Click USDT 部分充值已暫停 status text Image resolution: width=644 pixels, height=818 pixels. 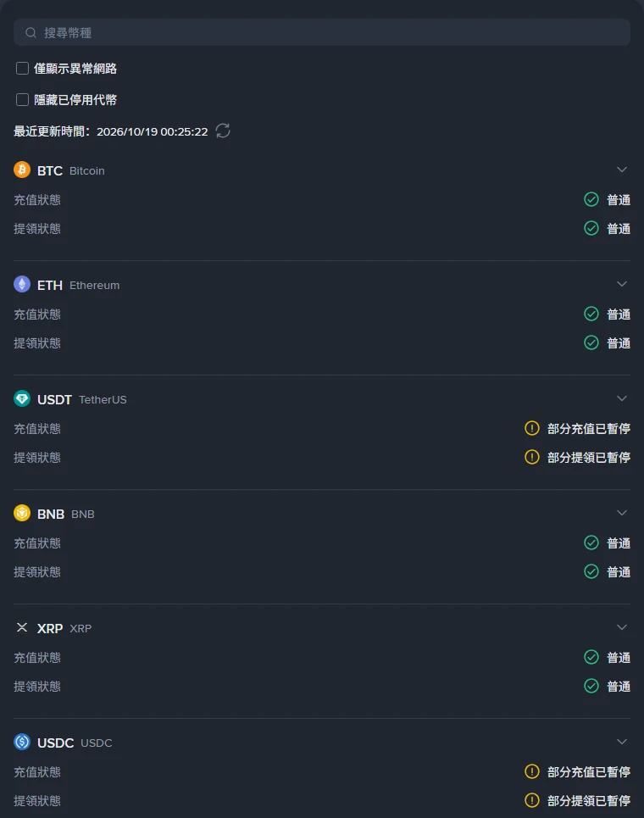click(589, 429)
